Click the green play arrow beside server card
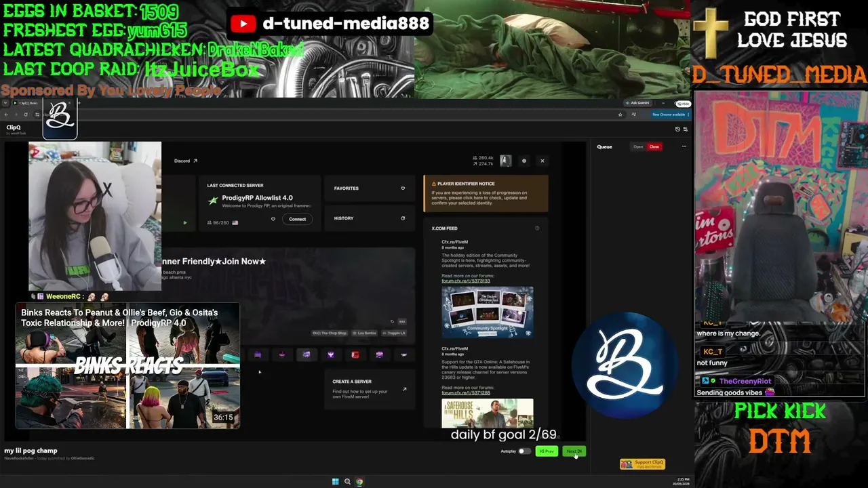868x488 pixels. coord(185,222)
